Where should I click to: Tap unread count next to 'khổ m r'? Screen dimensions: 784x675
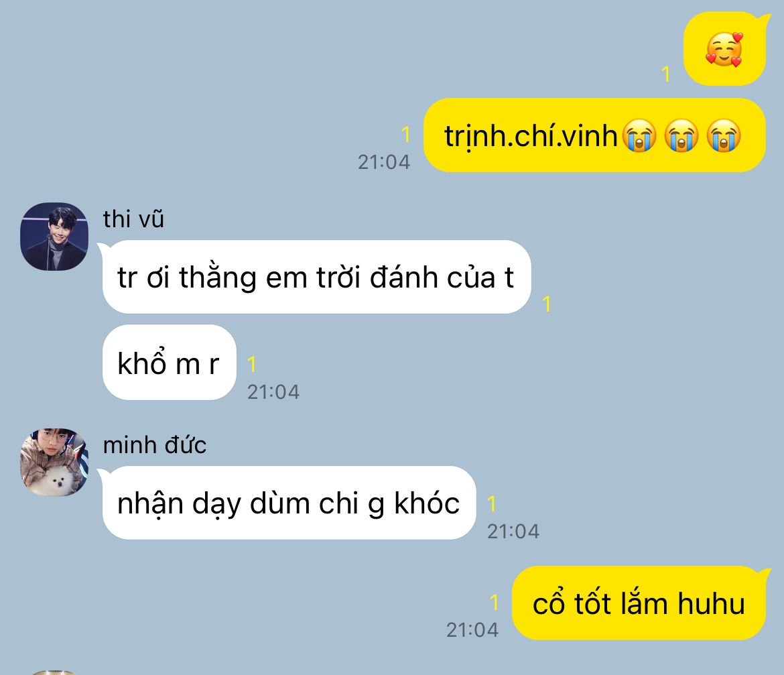(252, 365)
